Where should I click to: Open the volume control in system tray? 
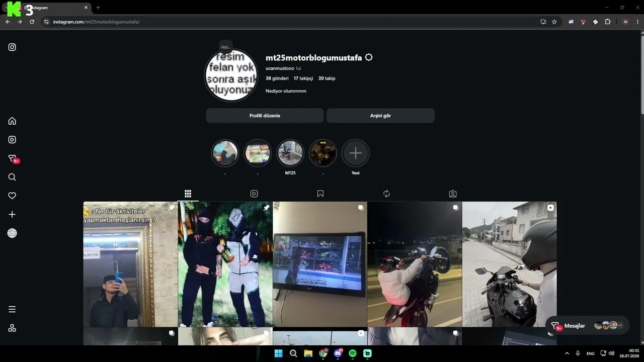tap(612, 353)
